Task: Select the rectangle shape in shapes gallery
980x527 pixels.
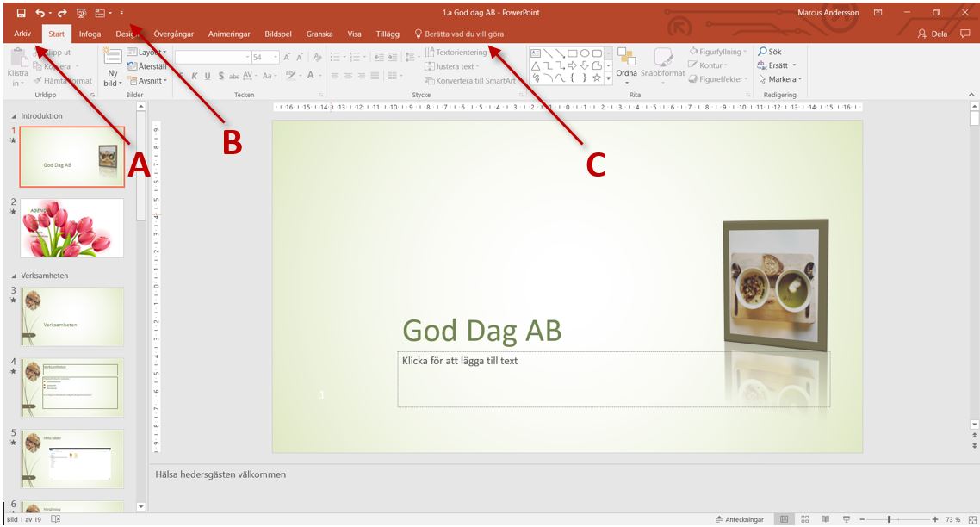Action: click(573, 53)
